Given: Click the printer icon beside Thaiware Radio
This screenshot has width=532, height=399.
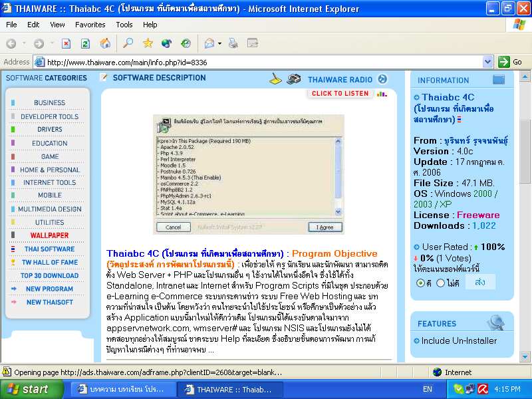Looking at the screenshot, I should 293,79.
